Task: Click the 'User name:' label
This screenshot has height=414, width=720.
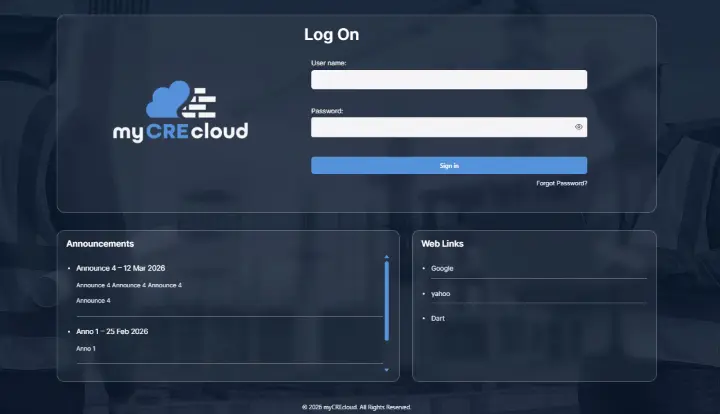Action: (329, 63)
